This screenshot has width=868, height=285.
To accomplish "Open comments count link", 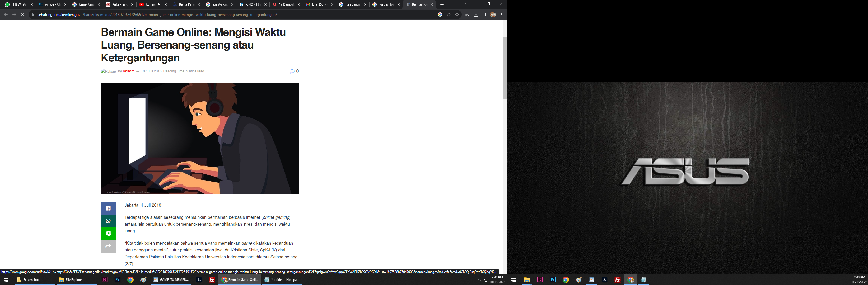I will point(294,71).
